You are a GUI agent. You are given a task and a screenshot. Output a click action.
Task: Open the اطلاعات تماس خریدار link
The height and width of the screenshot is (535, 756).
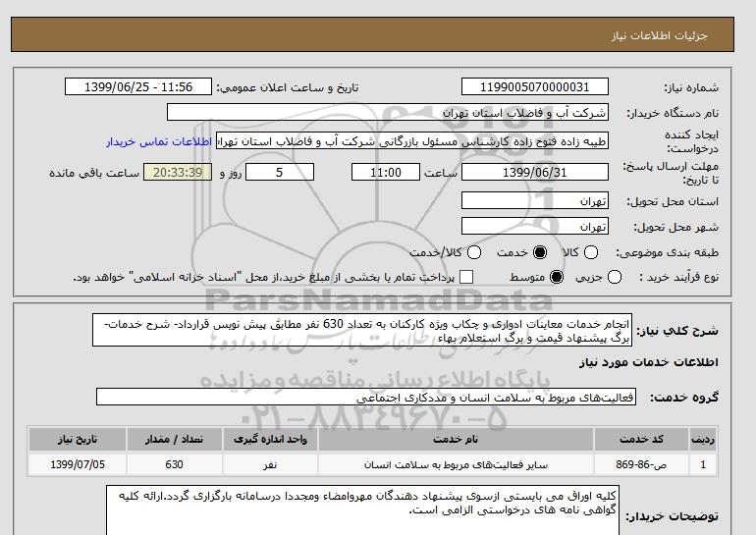(x=159, y=142)
